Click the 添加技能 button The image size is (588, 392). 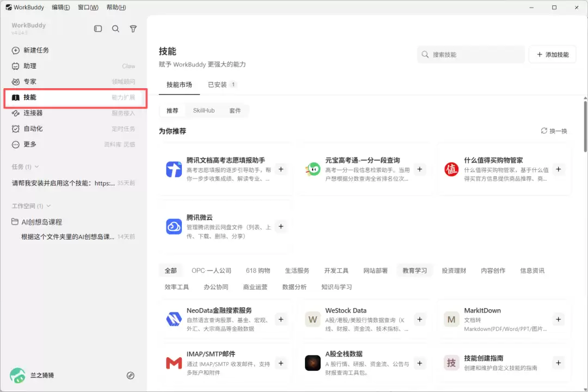pos(553,54)
